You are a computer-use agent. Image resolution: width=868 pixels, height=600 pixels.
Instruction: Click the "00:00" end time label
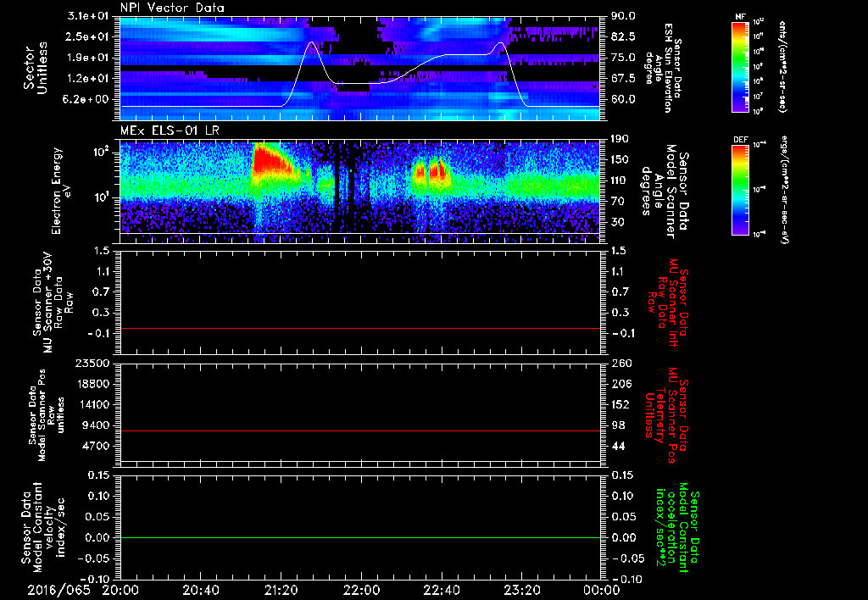(602, 590)
